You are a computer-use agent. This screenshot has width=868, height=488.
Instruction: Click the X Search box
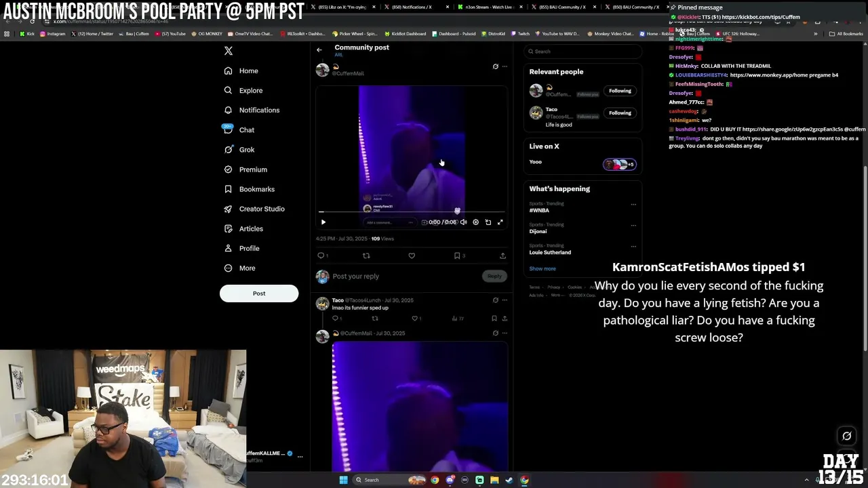583,52
